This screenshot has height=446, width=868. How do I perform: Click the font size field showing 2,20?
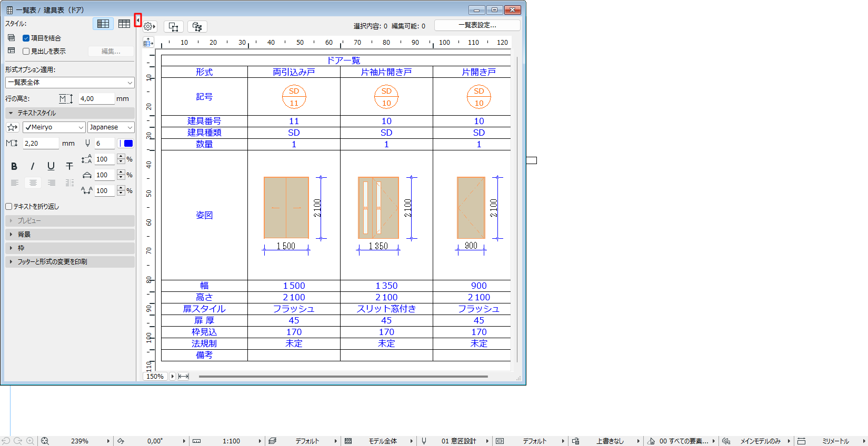click(x=41, y=143)
